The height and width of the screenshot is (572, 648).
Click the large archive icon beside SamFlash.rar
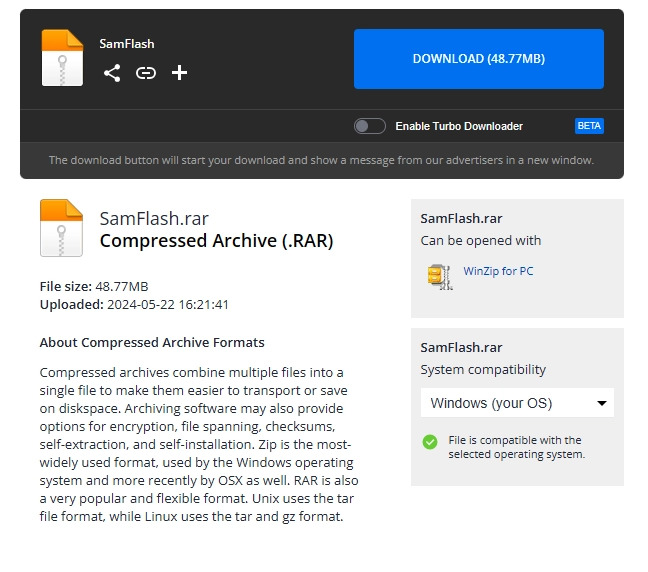tap(61, 228)
